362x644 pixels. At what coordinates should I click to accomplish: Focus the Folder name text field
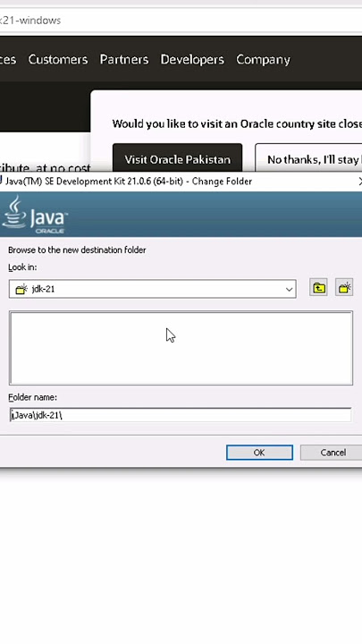click(181, 415)
